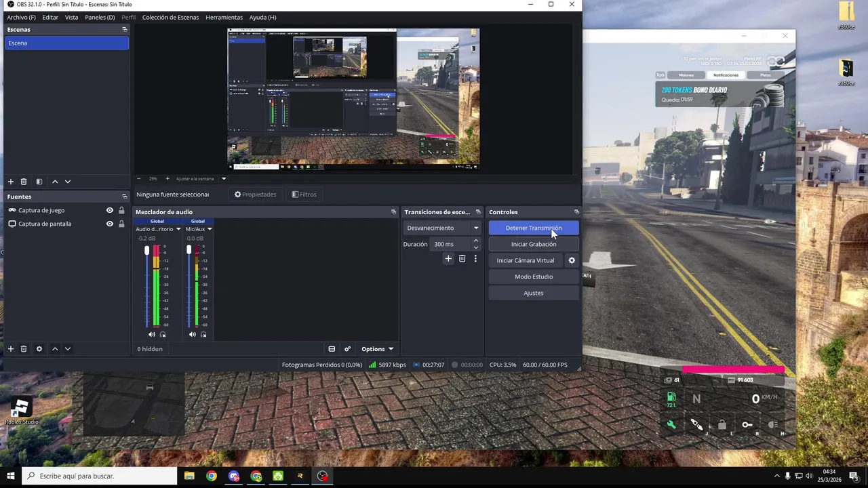The image size is (868, 488).
Task: Remove transition with trash icon
Action: (462, 259)
